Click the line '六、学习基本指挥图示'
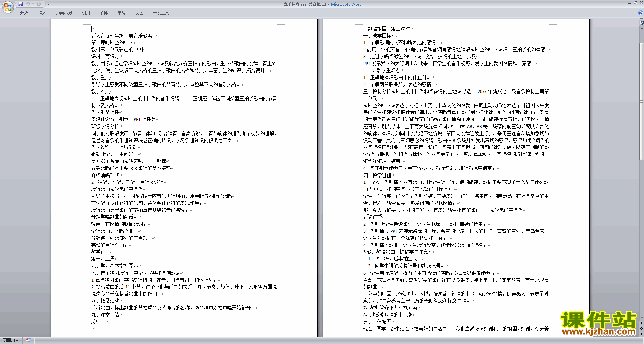The height and width of the screenshot is (344, 644). click(x=114, y=266)
